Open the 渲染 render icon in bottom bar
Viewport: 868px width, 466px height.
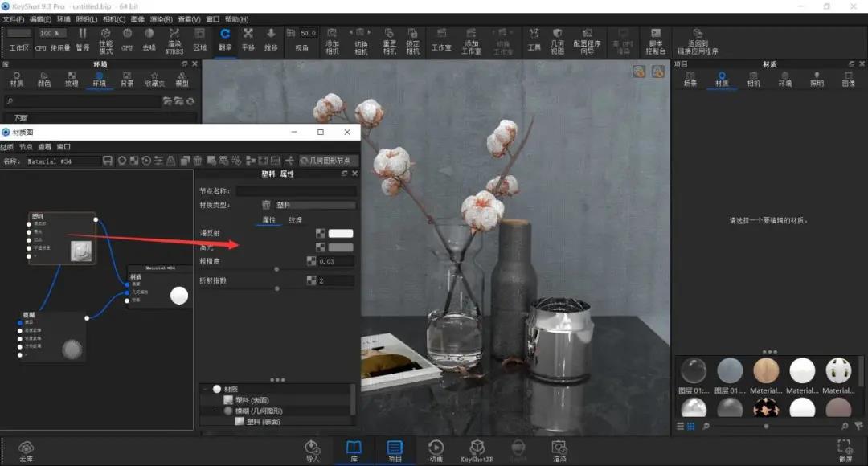(559, 451)
